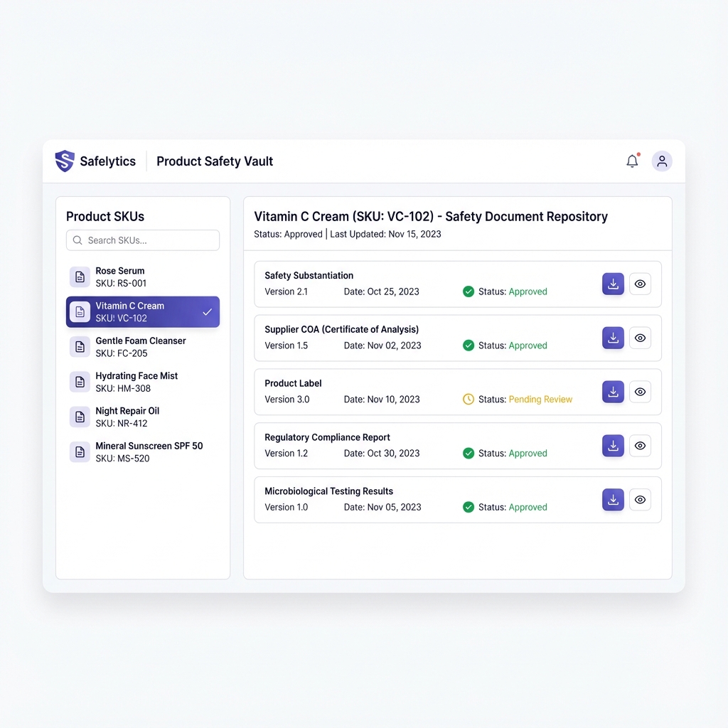Click the checkmark on Vitamin C Cream
This screenshot has width=728, height=728.
[206, 311]
